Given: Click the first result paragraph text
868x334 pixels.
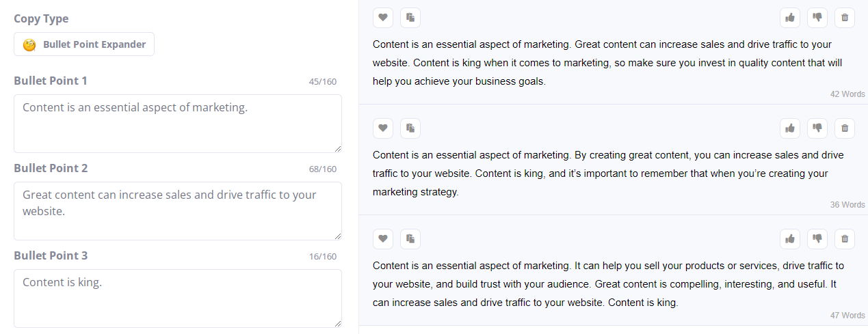Looking at the screenshot, I should click(x=602, y=63).
